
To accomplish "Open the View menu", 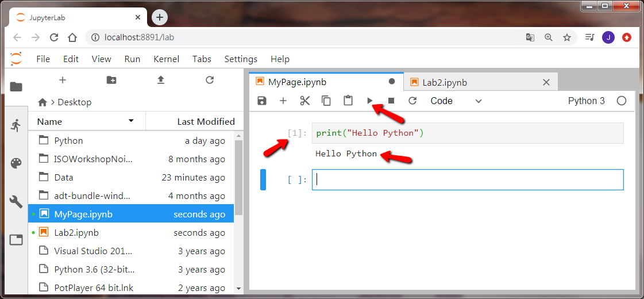I will click(101, 59).
